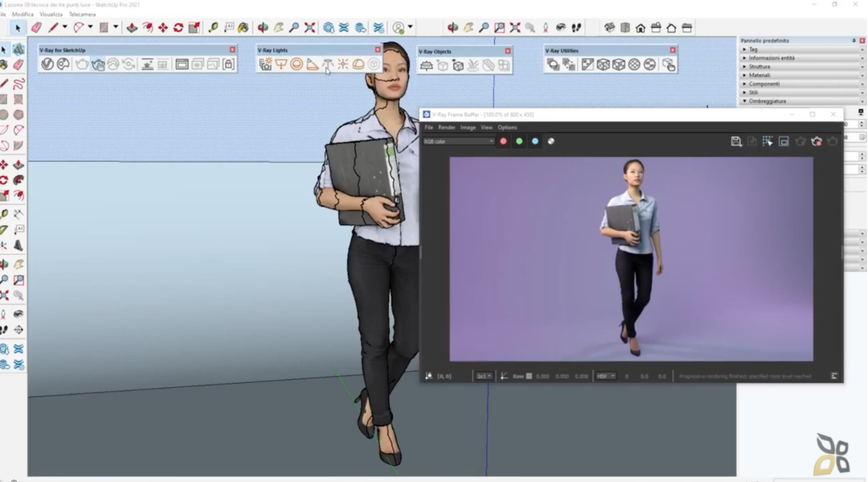Toggle Frame Buffer history panel icon

[x=834, y=376]
